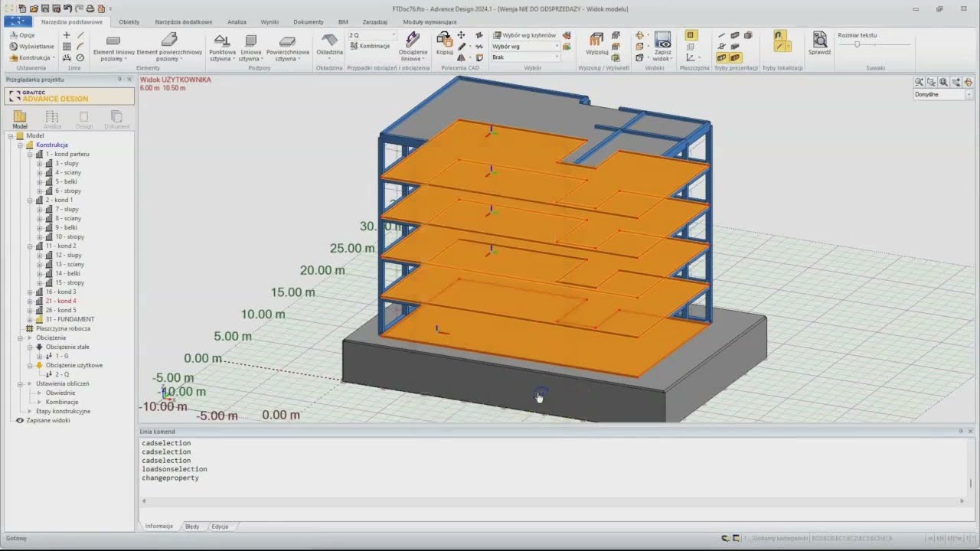Click the circle tool in Linie group
This screenshot has height=551, width=980.
(x=80, y=57)
